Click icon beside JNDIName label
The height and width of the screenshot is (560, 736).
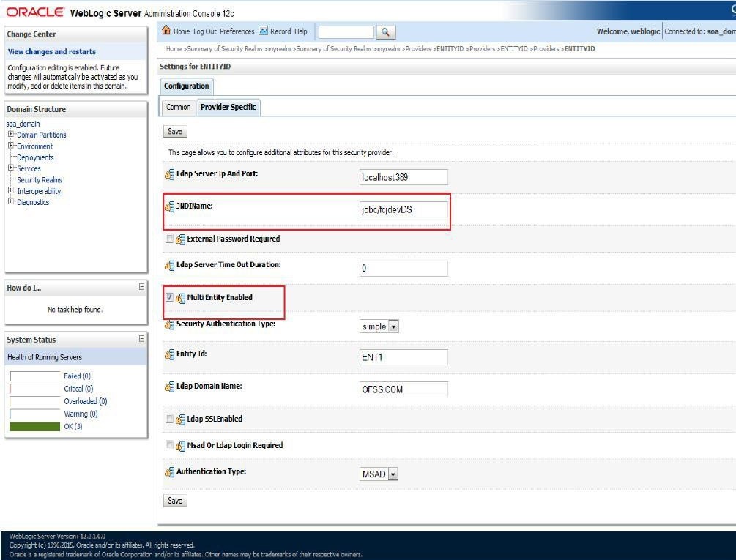[169, 206]
